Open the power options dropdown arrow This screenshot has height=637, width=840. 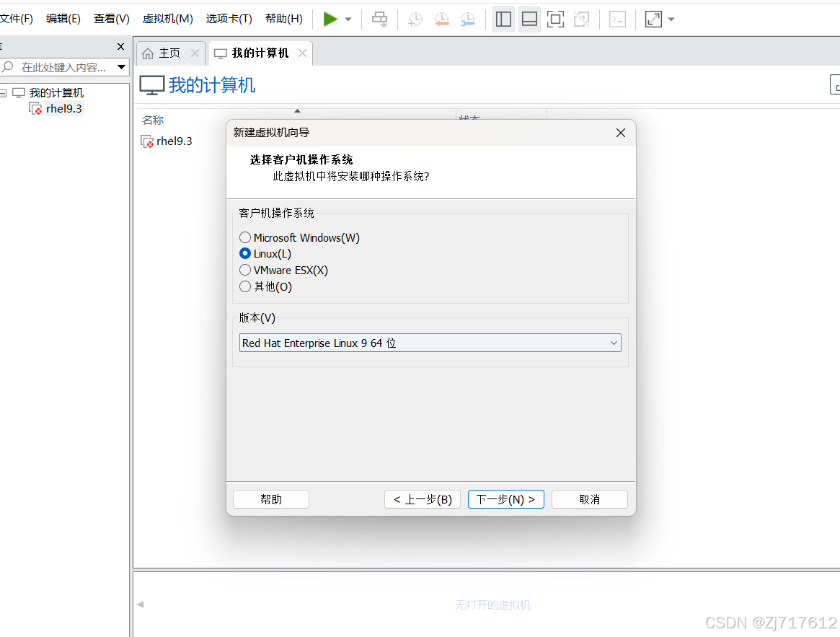tap(348, 19)
